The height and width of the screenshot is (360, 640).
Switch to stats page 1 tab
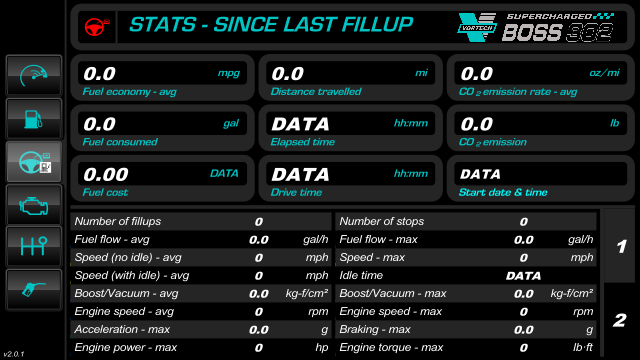click(619, 246)
